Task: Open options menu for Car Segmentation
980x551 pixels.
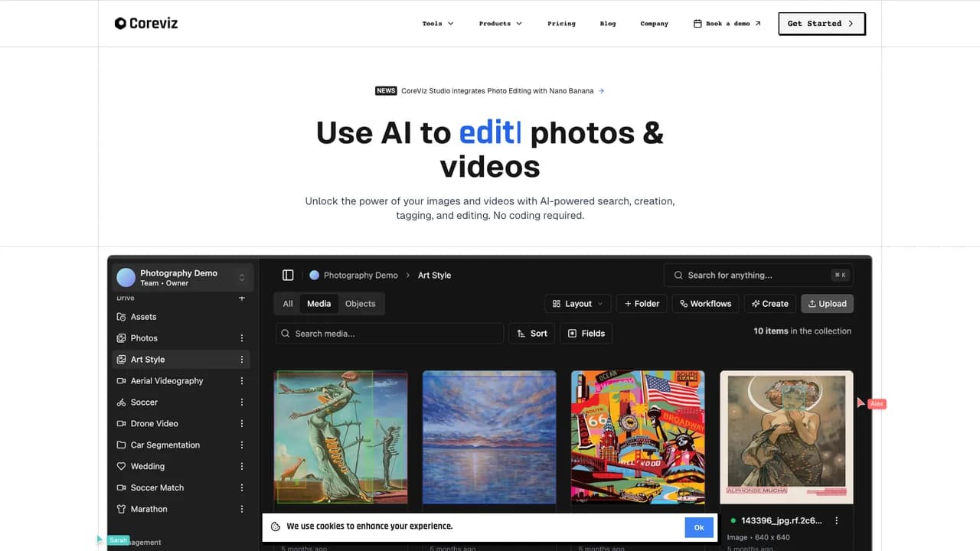Action: click(242, 445)
